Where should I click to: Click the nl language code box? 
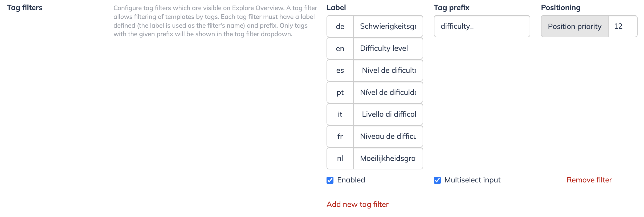pyautogui.click(x=340, y=158)
